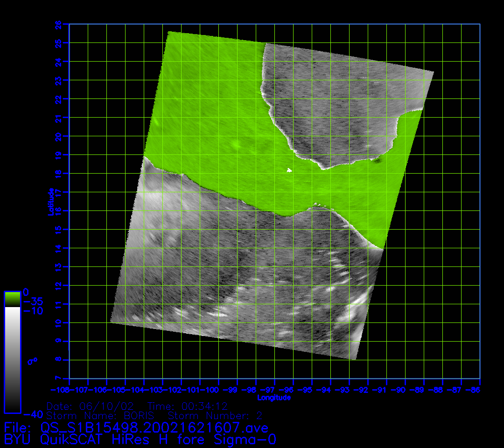The height and width of the screenshot is (448, 504).
Task: Click the Time: 00:34:12 text
Action: pos(187,406)
